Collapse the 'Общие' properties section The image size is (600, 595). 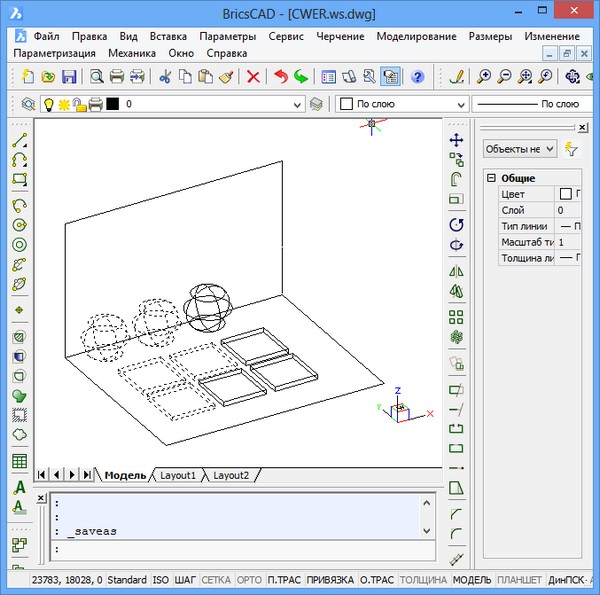490,178
